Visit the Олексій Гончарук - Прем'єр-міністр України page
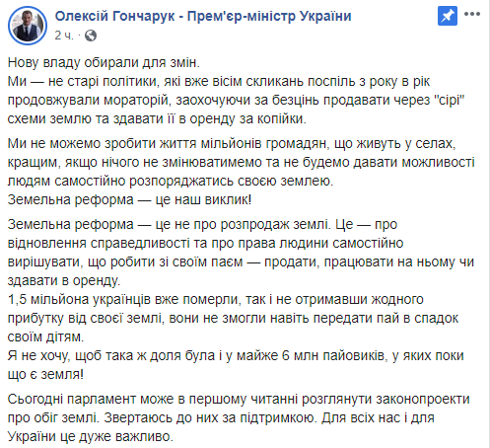 click(x=203, y=16)
